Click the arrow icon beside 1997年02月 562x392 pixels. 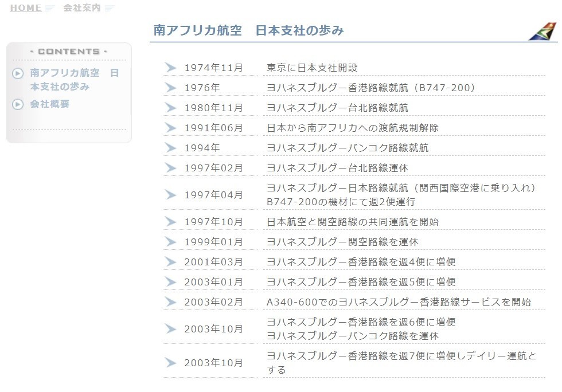[171, 168]
